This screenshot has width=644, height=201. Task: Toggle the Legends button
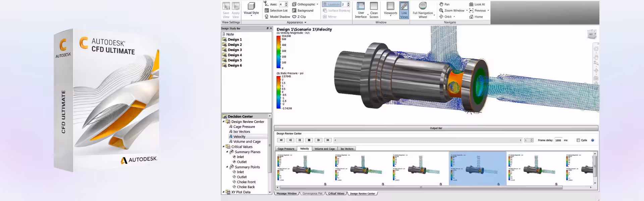point(331,4)
